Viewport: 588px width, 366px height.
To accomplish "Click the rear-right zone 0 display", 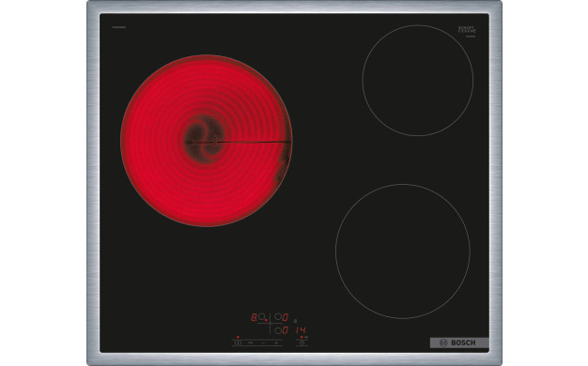I will pos(285,317).
